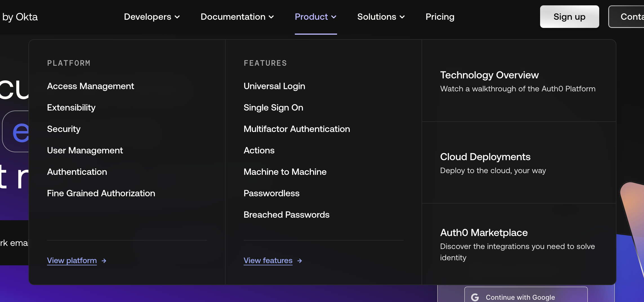644x302 pixels.
Task: Open the Cloud Deployments card
Action: coord(493,163)
